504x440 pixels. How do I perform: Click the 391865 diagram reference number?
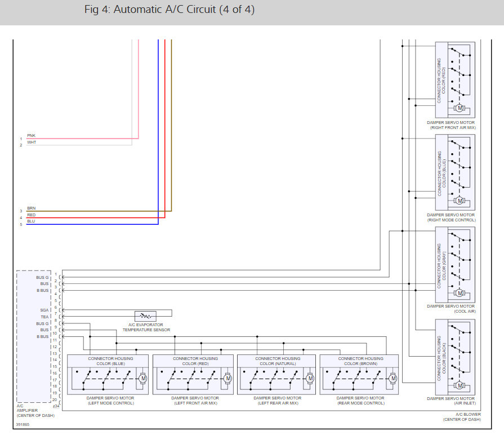23,425
